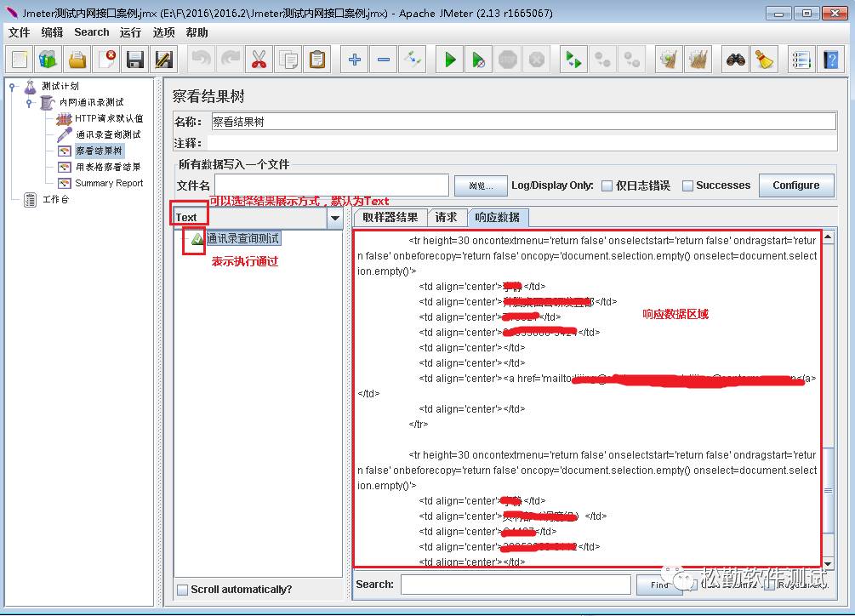
Task: Click the Paste clipboard icon
Action: coord(316,60)
